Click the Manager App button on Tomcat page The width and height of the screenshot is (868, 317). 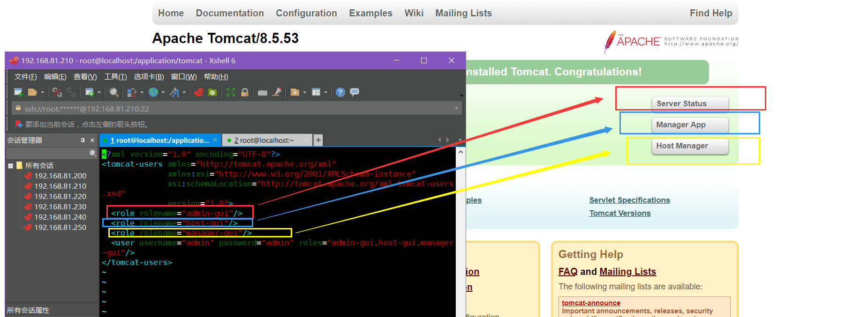tap(690, 125)
